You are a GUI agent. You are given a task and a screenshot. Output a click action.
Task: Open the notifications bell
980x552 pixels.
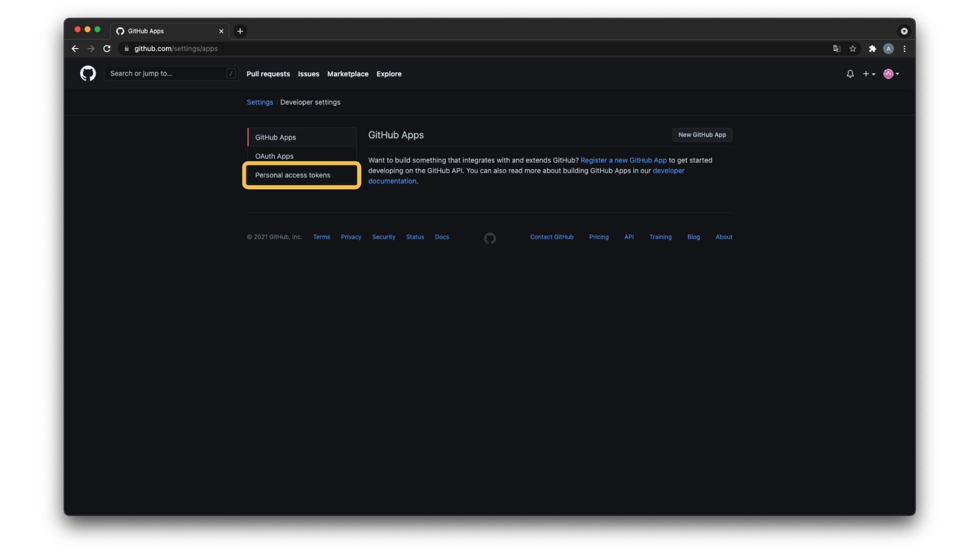tap(850, 74)
